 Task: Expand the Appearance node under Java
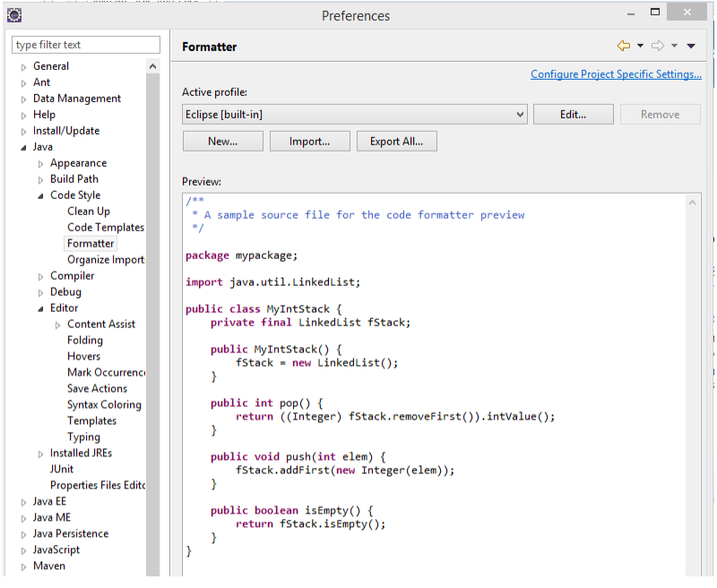(40, 164)
